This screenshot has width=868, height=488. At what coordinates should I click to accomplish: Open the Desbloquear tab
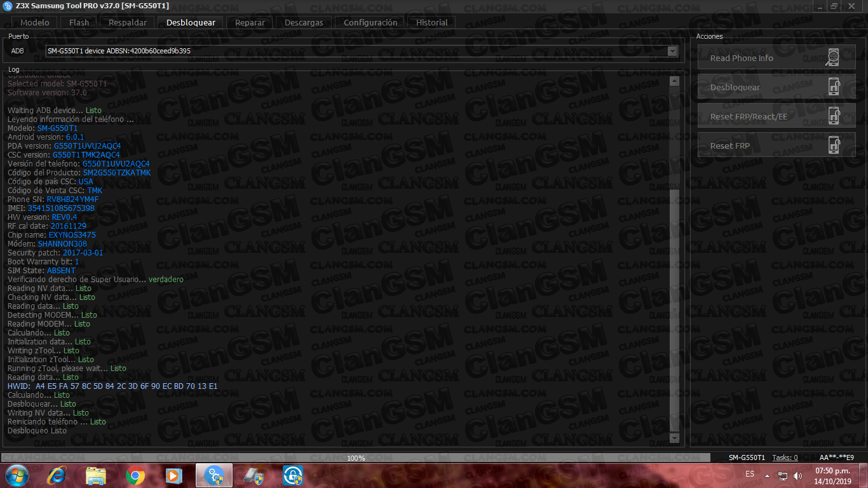191,22
